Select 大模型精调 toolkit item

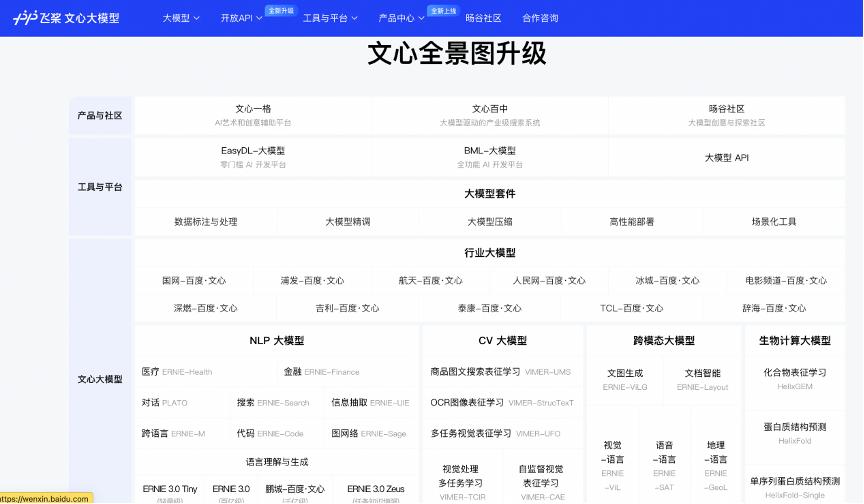[348, 221]
